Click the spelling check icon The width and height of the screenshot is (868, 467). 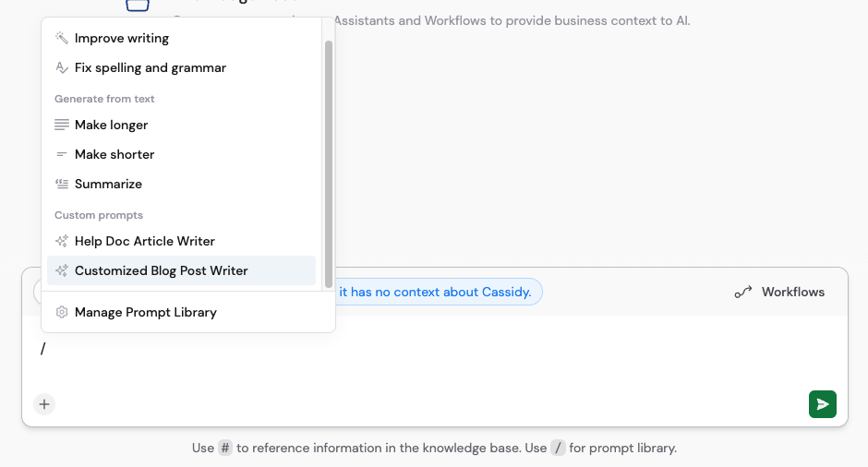[x=62, y=67]
